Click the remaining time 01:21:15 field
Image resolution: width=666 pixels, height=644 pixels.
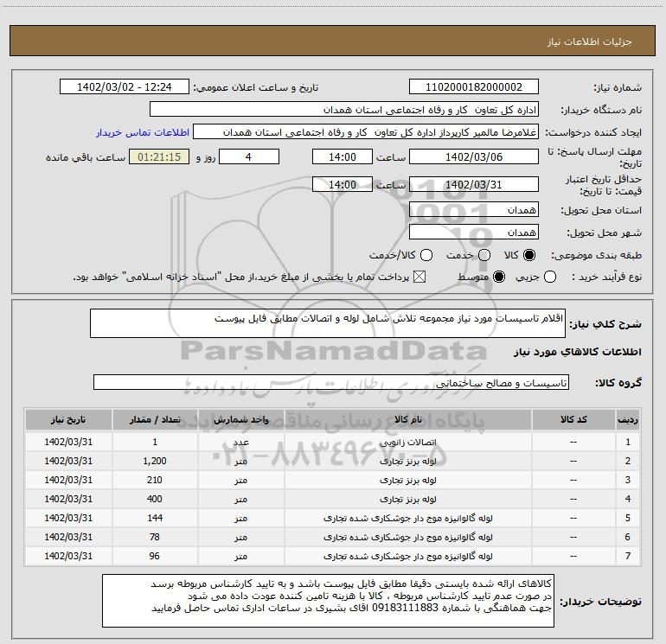(159, 156)
